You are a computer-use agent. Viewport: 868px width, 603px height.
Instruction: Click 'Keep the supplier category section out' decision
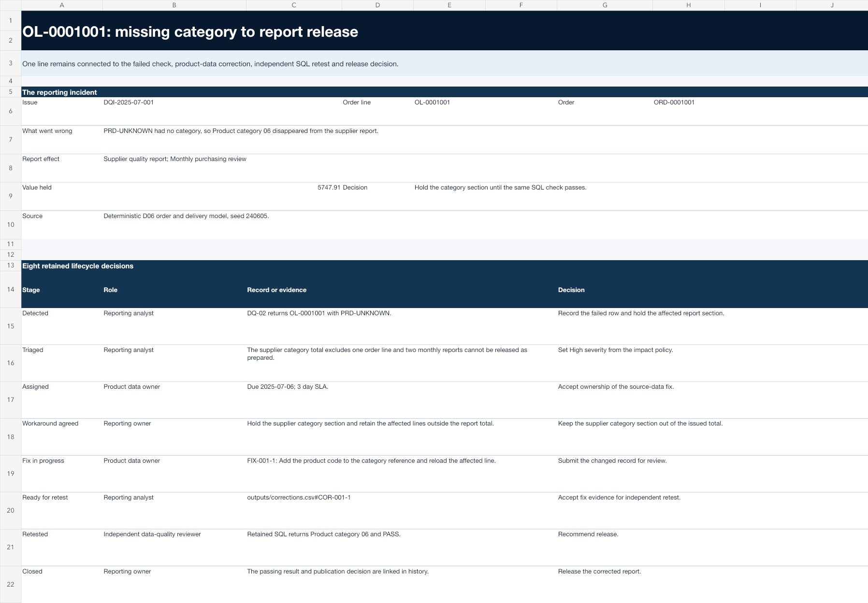(x=640, y=424)
